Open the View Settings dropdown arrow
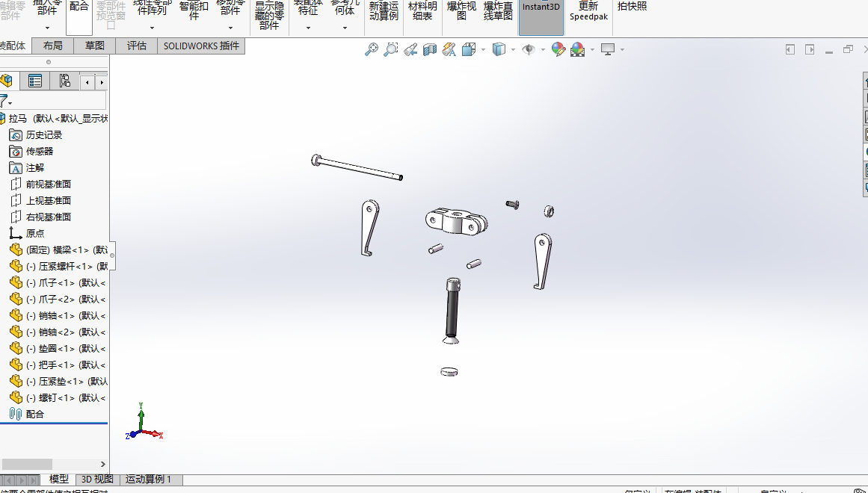Screen dimensions: 868x493 point(622,50)
